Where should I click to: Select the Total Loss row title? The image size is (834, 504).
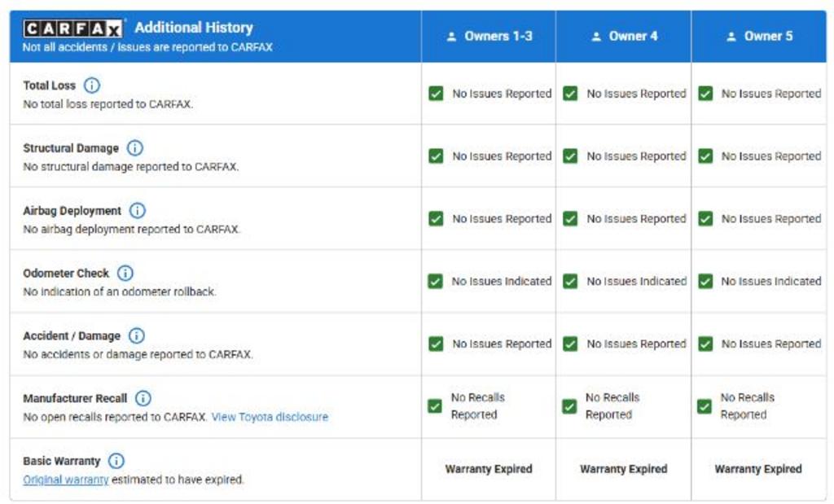tap(50, 85)
